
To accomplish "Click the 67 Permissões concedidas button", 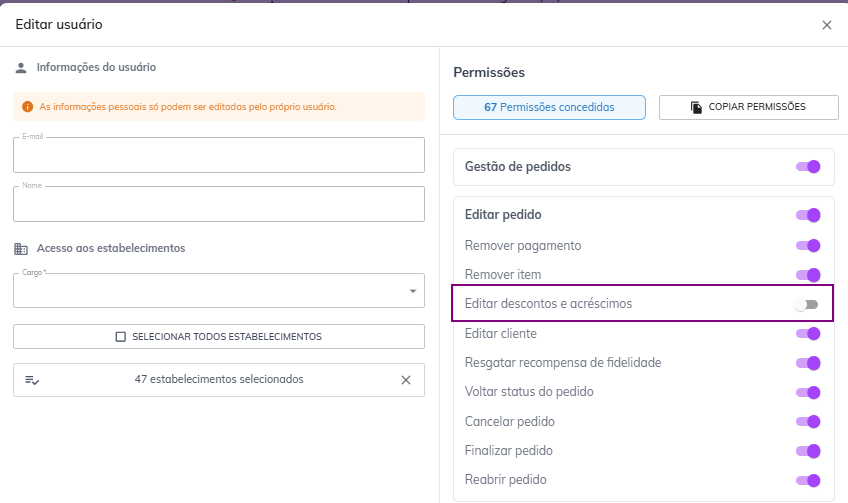I will click(x=549, y=107).
